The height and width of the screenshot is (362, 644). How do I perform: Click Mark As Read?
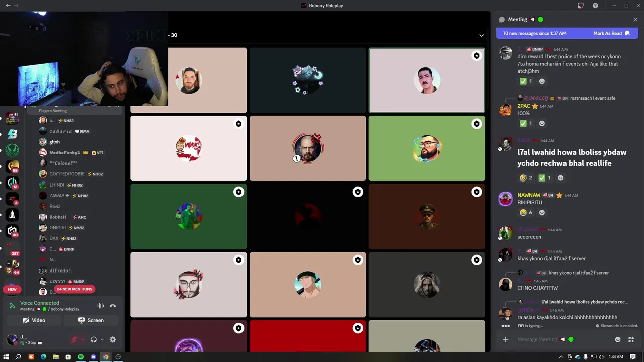tap(611, 33)
